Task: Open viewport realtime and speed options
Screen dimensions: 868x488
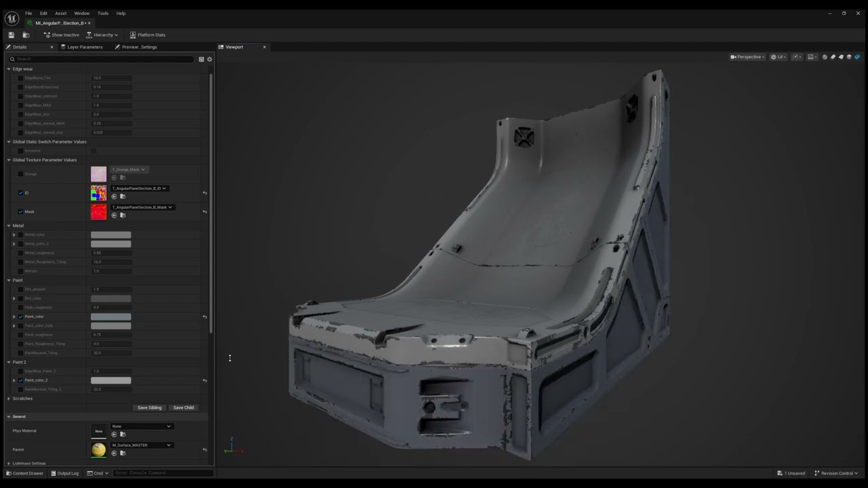Action: (x=796, y=57)
